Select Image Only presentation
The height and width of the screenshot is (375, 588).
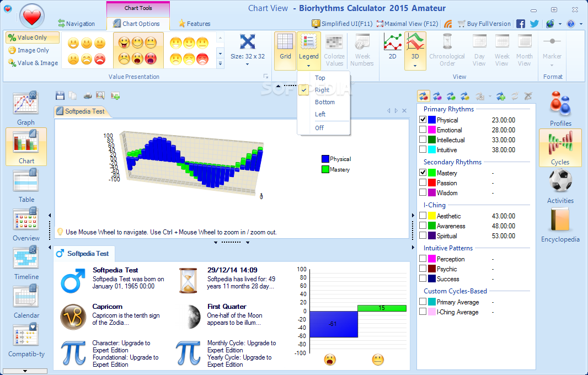[33, 50]
